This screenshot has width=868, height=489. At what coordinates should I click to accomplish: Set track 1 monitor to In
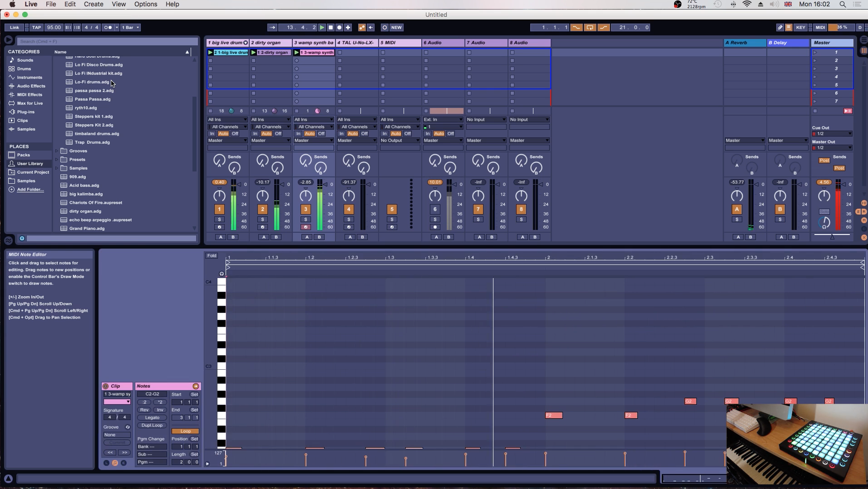coord(212,133)
